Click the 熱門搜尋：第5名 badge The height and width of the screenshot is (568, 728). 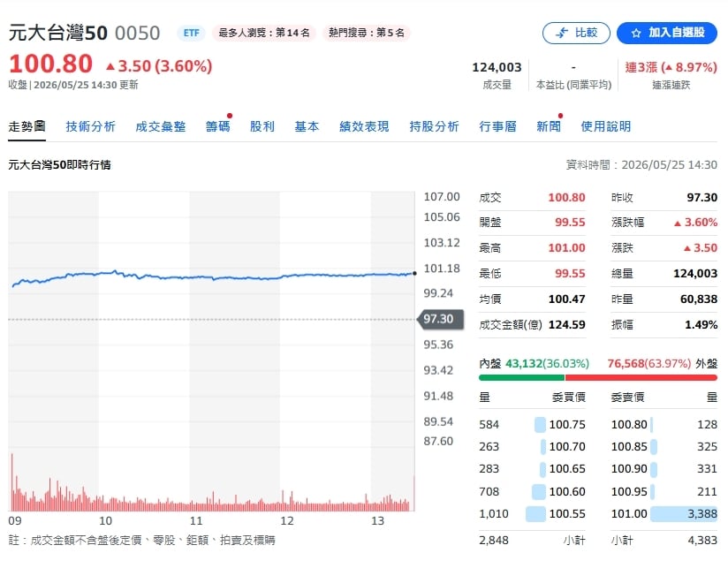(x=367, y=33)
